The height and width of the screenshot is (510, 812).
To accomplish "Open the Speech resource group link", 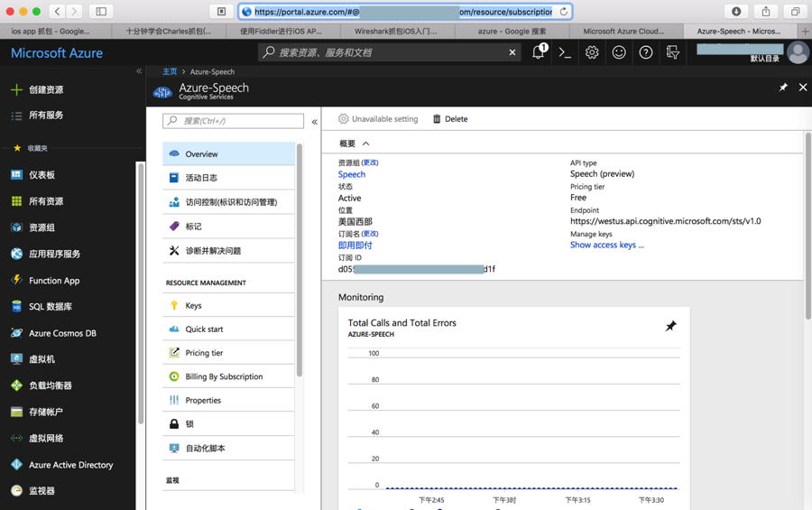I will (x=352, y=174).
